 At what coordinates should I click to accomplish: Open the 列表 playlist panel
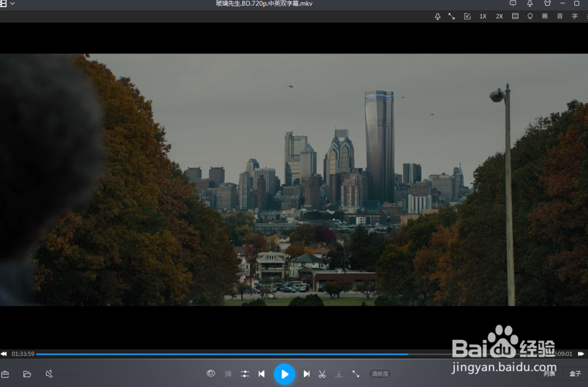(x=549, y=373)
